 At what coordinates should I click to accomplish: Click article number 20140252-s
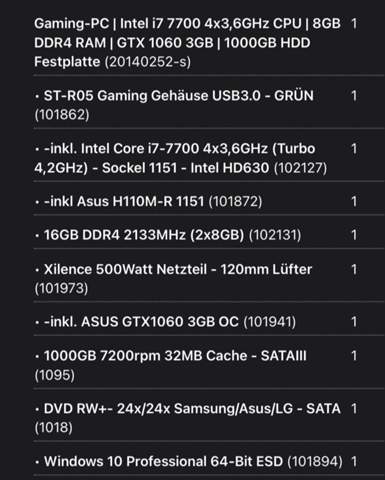tap(148, 62)
